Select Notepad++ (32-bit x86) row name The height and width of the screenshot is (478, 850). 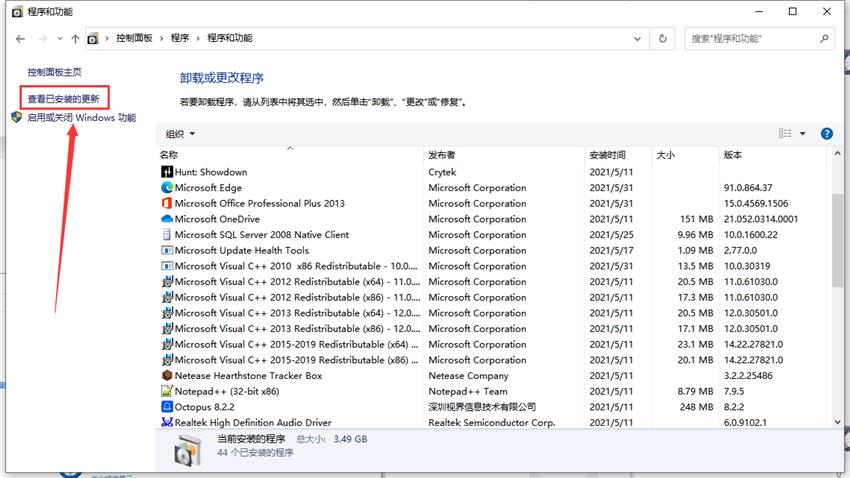pos(227,391)
